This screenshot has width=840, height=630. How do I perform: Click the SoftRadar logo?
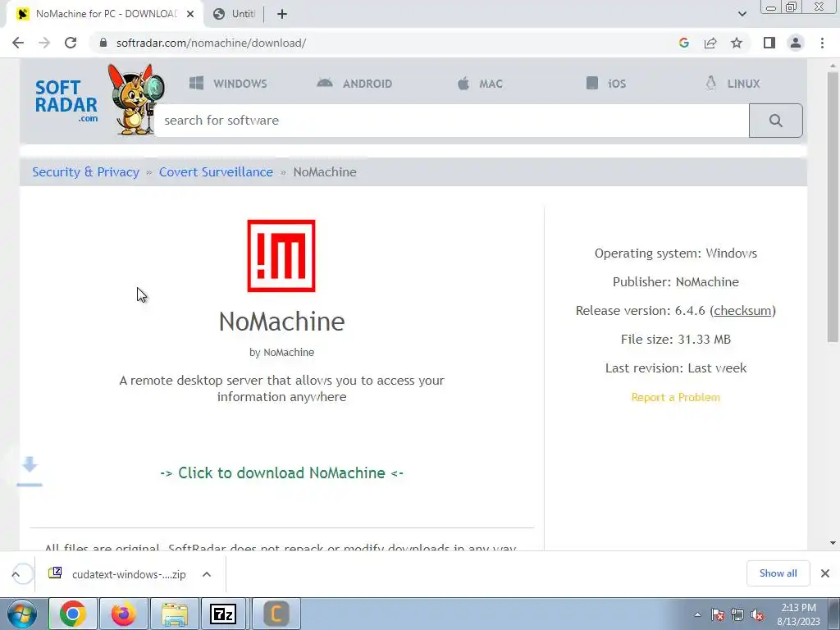pyautogui.click(x=66, y=101)
